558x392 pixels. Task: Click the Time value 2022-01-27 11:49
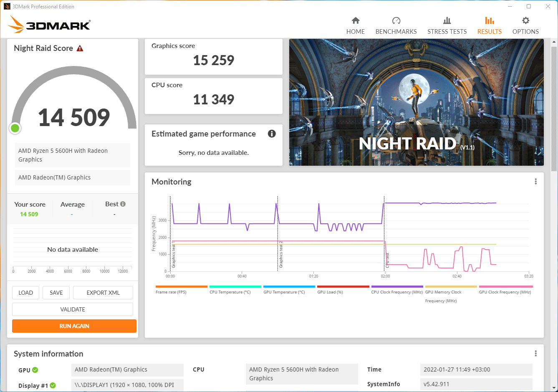pyautogui.click(x=476, y=369)
